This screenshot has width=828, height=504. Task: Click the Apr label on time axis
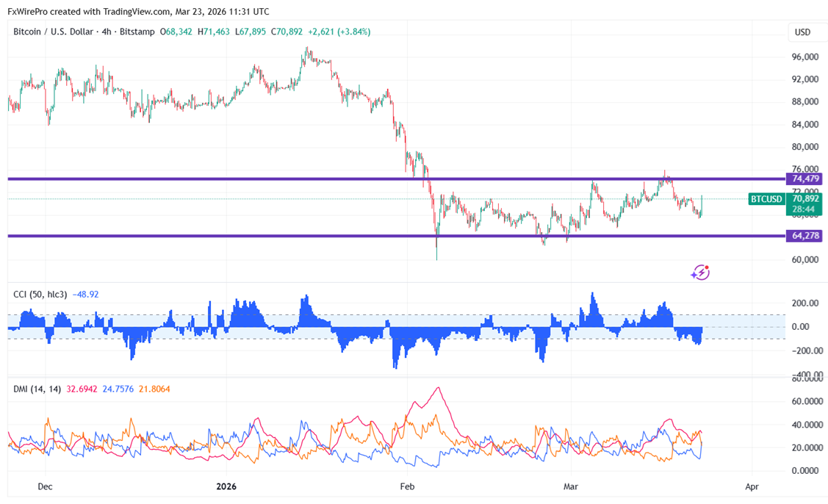752,486
